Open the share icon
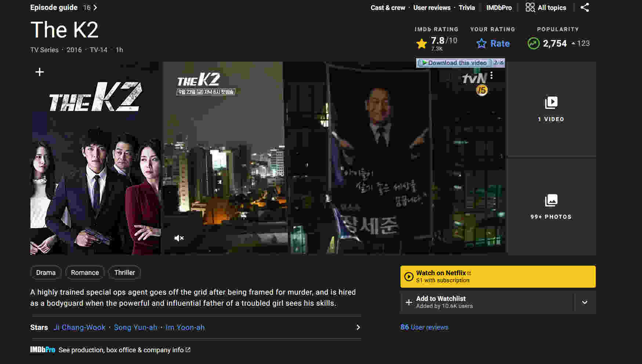 coord(585,7)
